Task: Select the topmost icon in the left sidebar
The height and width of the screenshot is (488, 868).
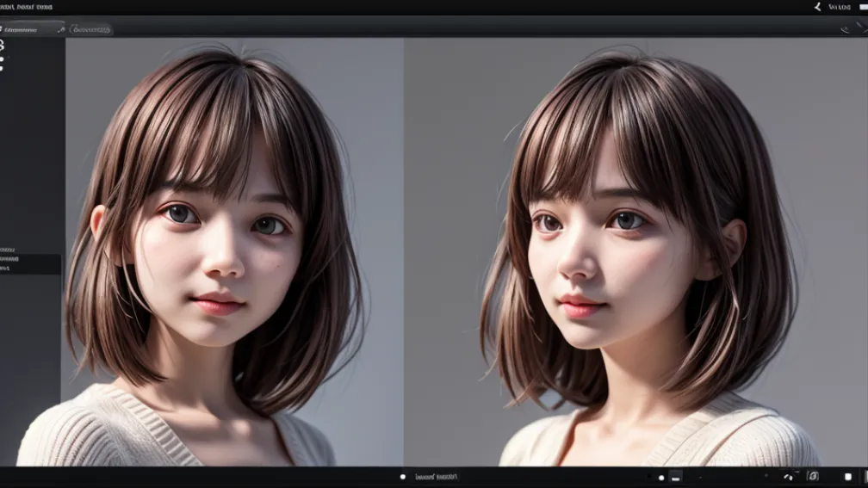Action: (3, 45)
